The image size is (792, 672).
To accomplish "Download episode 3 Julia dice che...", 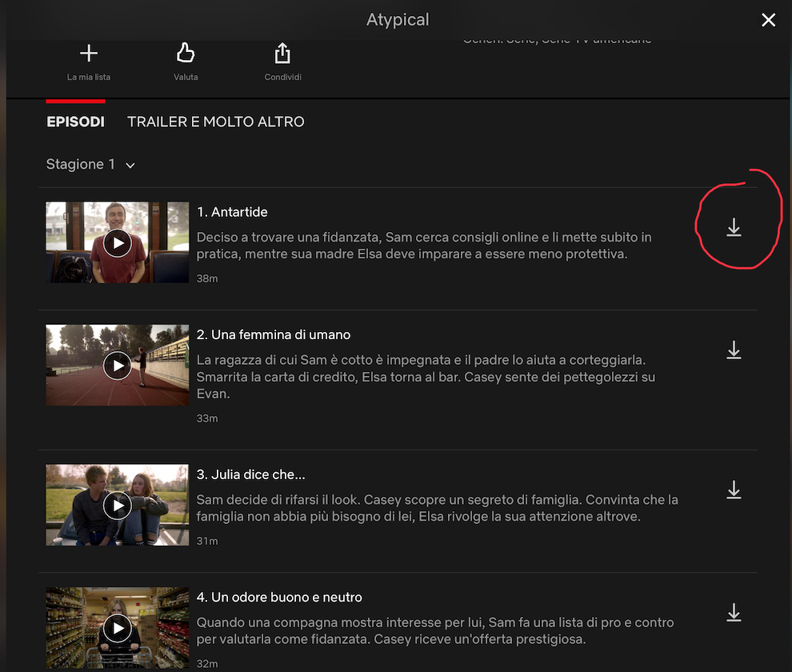I will pos(734,490).
